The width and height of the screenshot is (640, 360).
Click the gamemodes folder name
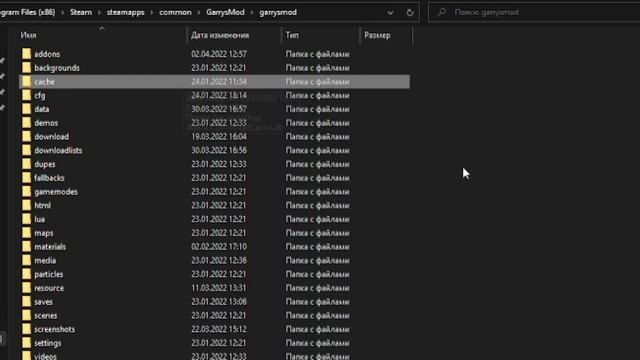tap(56, 192)
